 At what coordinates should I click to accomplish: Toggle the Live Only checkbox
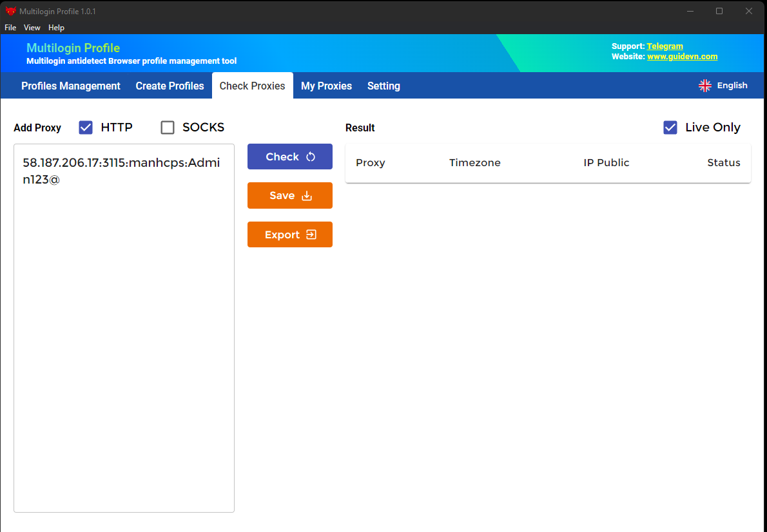coord(670,128)
